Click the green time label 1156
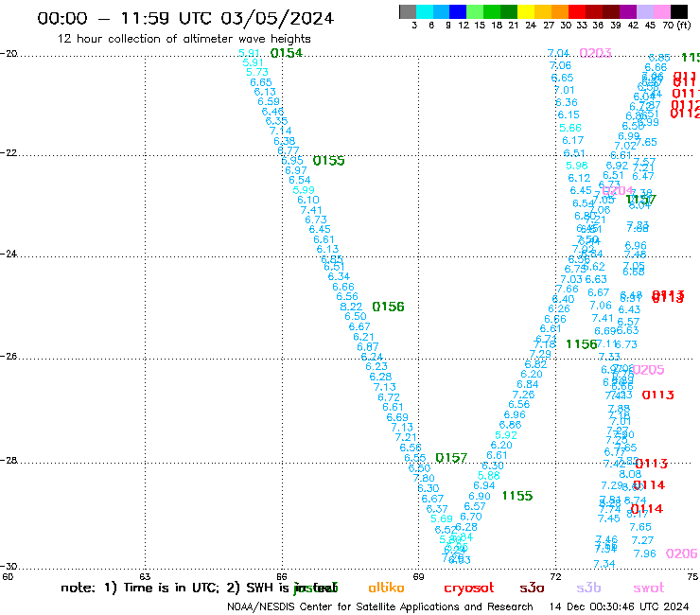Image resolution: width=700 pixels, height=615 pixels. click(x=581, y=343)
